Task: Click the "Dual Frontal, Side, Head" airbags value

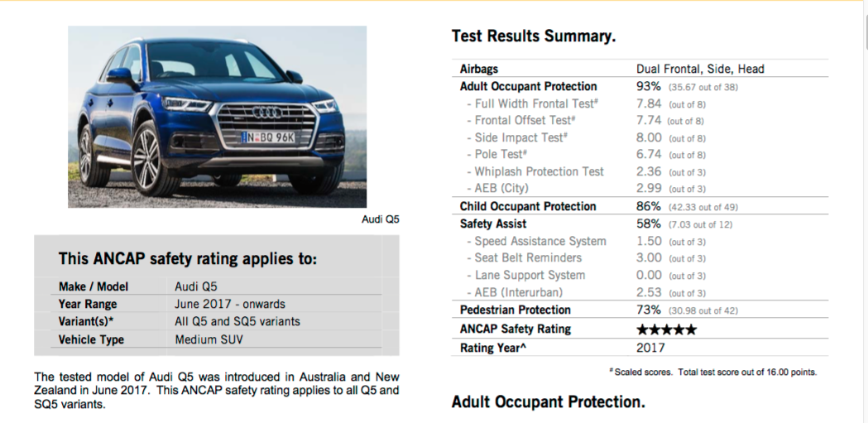Action: point(700,69)
